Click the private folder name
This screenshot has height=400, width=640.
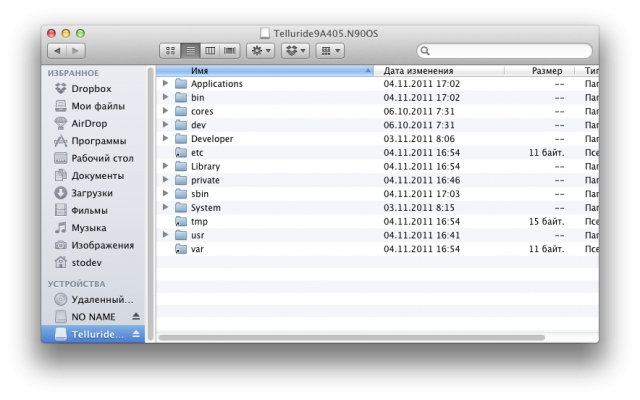click(205, 180)
